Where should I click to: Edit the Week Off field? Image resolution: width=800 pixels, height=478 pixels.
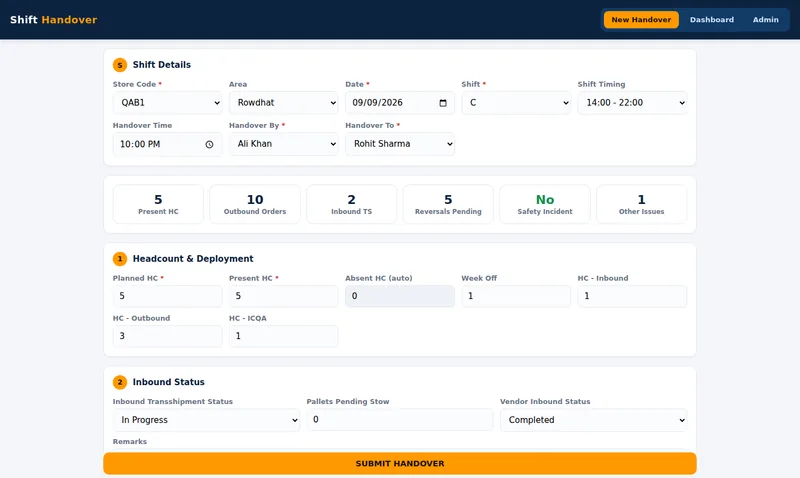pyautogui.click(x=516, y=296)
